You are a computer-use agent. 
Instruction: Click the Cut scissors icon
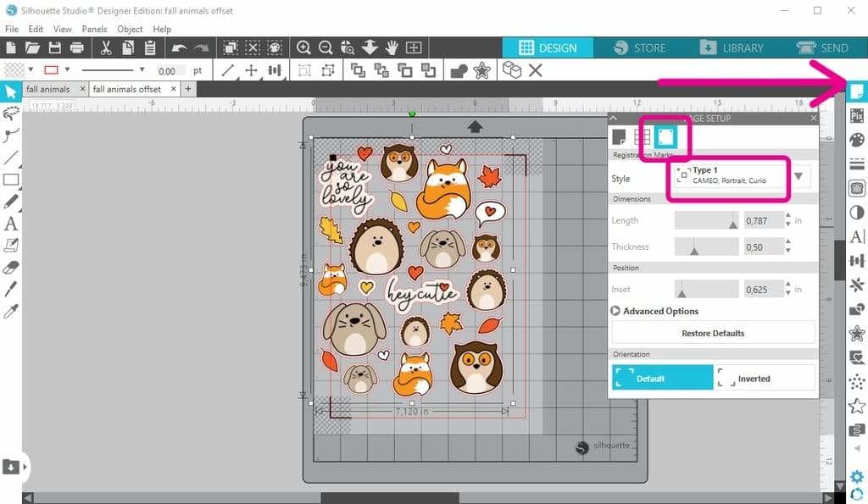click(106, 48)
